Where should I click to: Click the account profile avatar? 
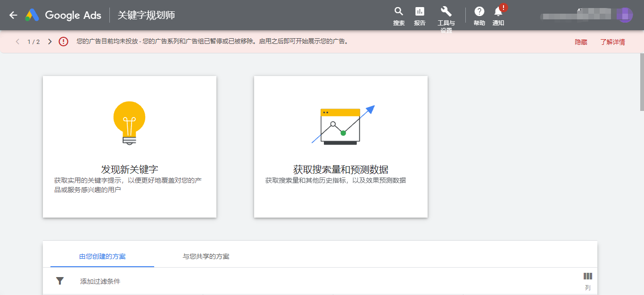pos(625,15)
